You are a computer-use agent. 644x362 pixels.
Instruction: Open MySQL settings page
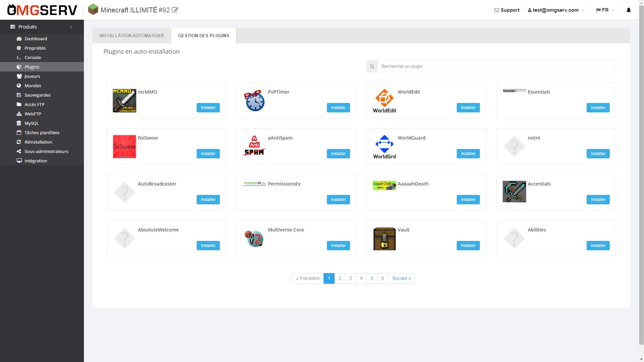(x=42, y=123)
